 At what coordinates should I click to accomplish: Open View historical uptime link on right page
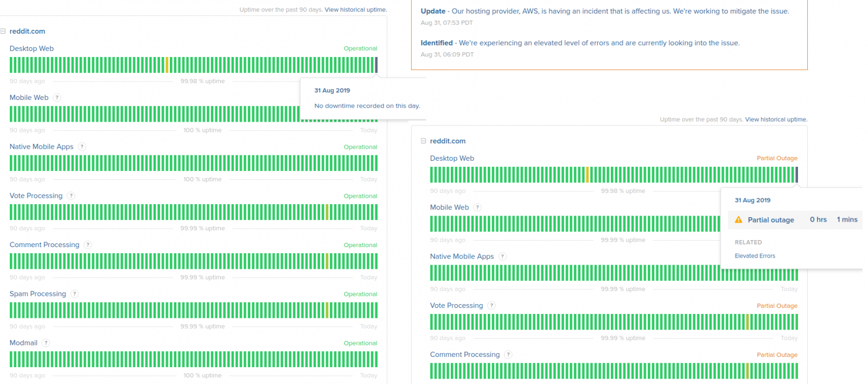point(776,119)
